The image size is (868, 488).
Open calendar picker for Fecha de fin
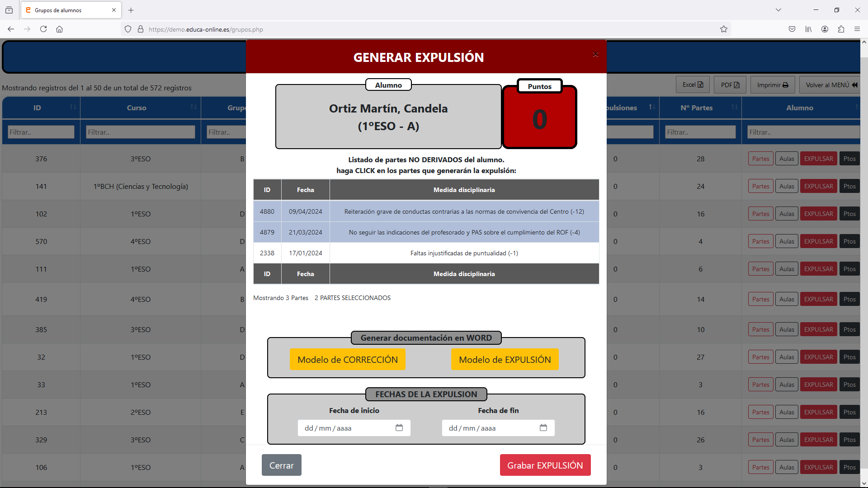coord(543,427)
